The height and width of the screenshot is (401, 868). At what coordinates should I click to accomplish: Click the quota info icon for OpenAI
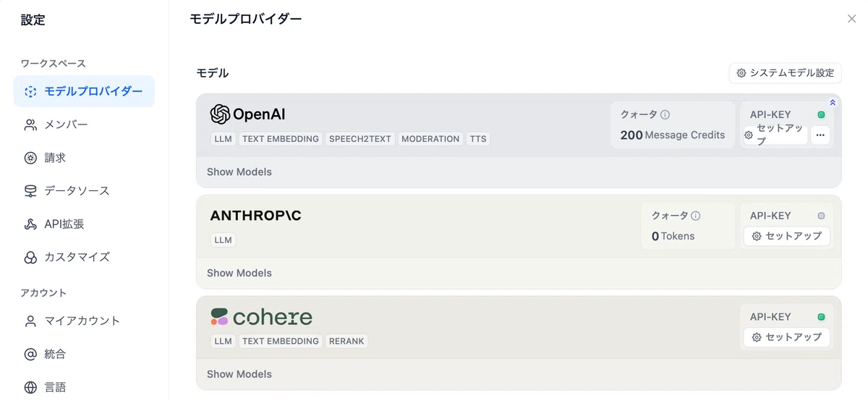click(x=665, y=114)
